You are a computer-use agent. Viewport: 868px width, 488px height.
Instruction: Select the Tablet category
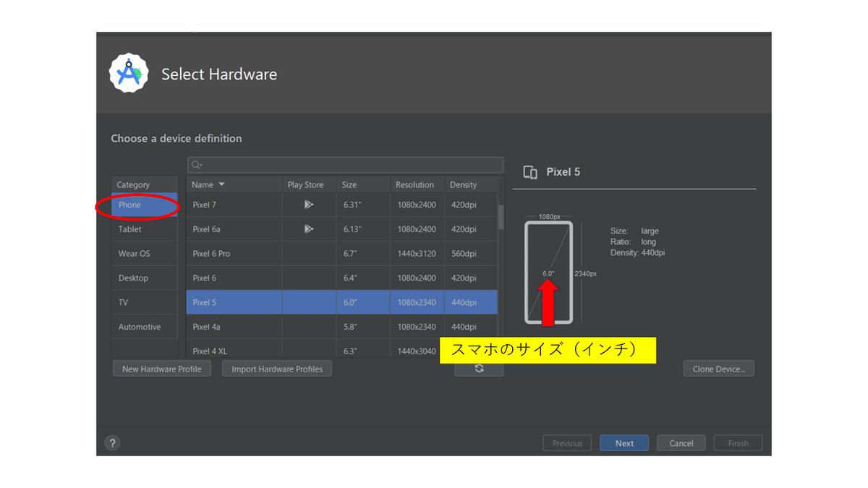point(145,229)
